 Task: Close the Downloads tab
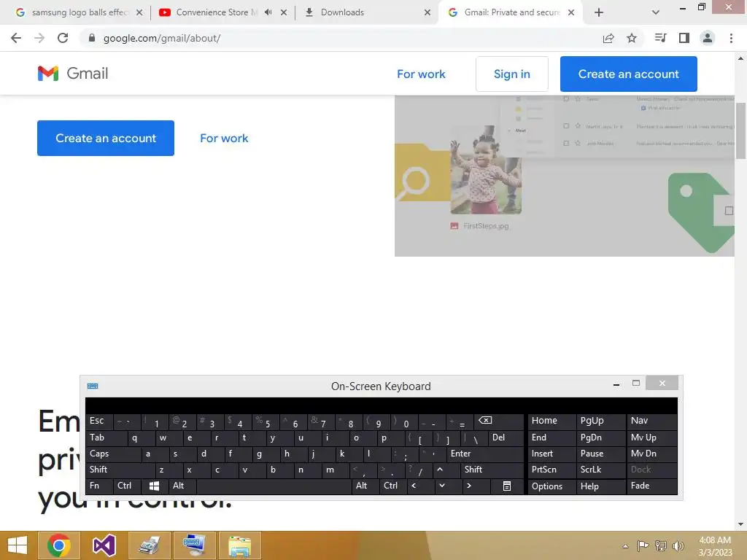click(x=427, y=12)
